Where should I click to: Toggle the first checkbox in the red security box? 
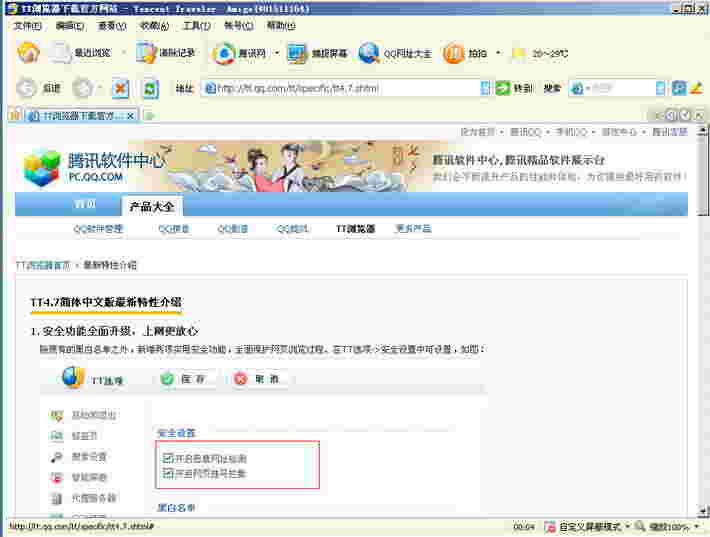pyautogui.click(x=168, y=458)
